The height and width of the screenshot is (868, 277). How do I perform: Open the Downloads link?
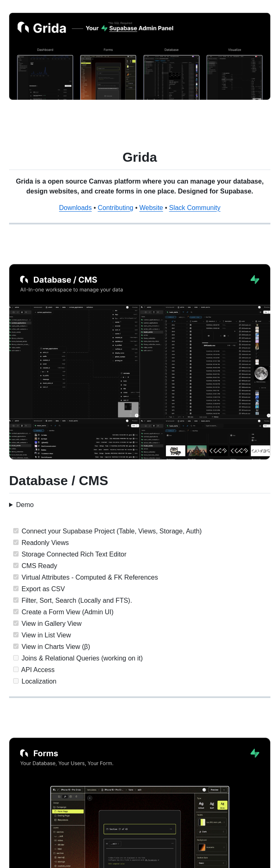(75, 208)
